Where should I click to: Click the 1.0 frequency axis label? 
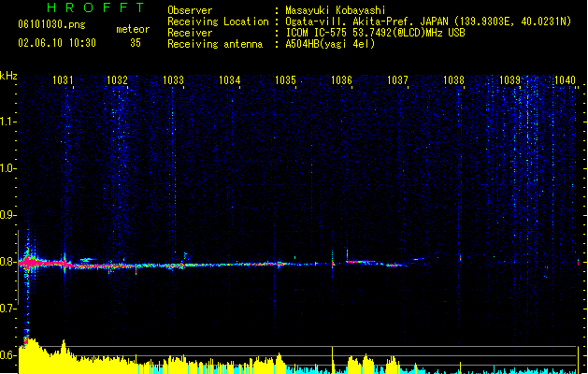pos(7,168)
